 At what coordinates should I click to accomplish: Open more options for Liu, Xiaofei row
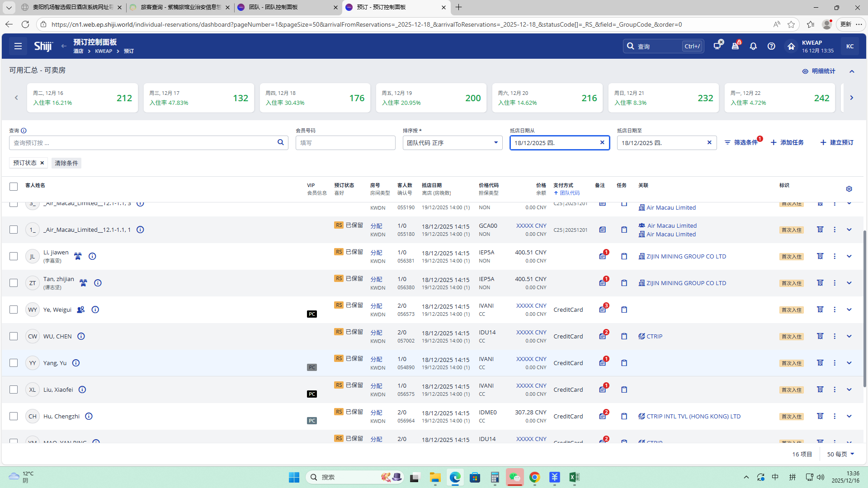tap(835, 389)
